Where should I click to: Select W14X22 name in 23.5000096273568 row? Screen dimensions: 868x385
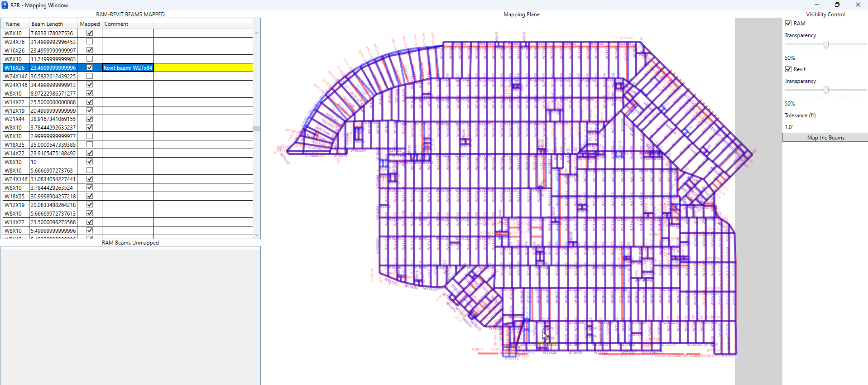coord(16,222)
